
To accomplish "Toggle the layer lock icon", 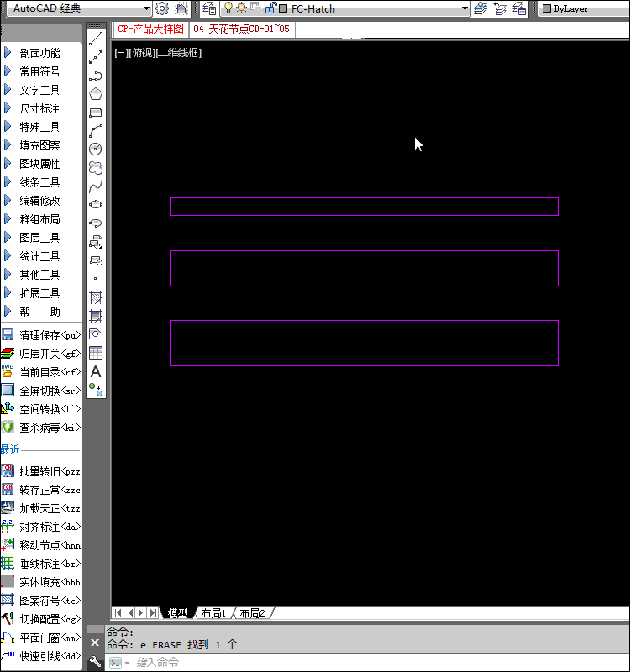I will coord(270,8).
